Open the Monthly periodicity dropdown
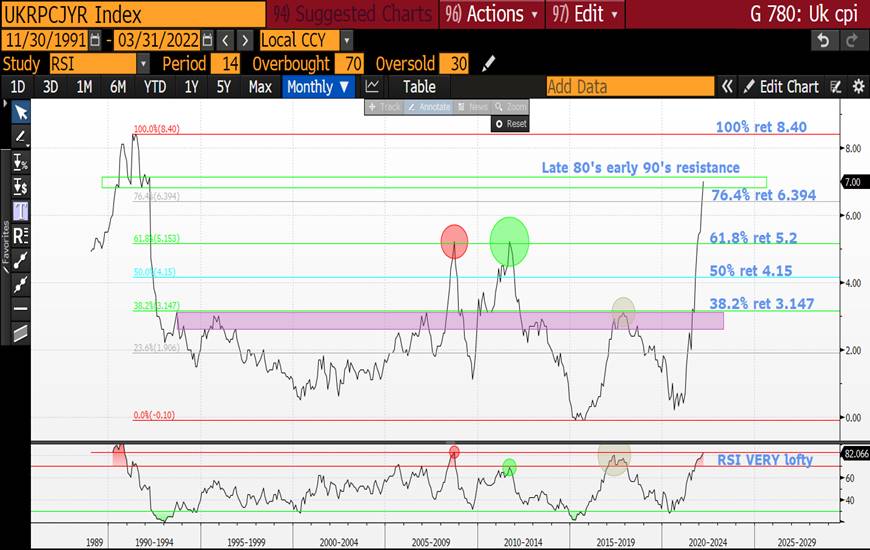870x550 pixels. pyautogui.click(x=318, y=87)
